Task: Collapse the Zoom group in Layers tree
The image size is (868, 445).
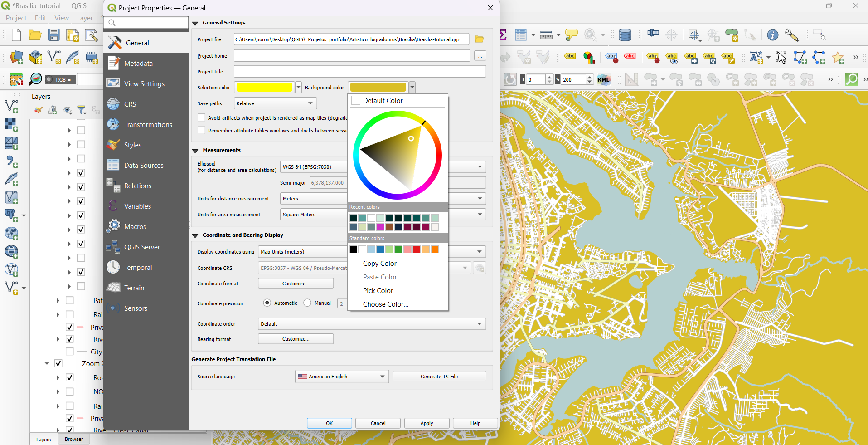Action: [47, 363]
